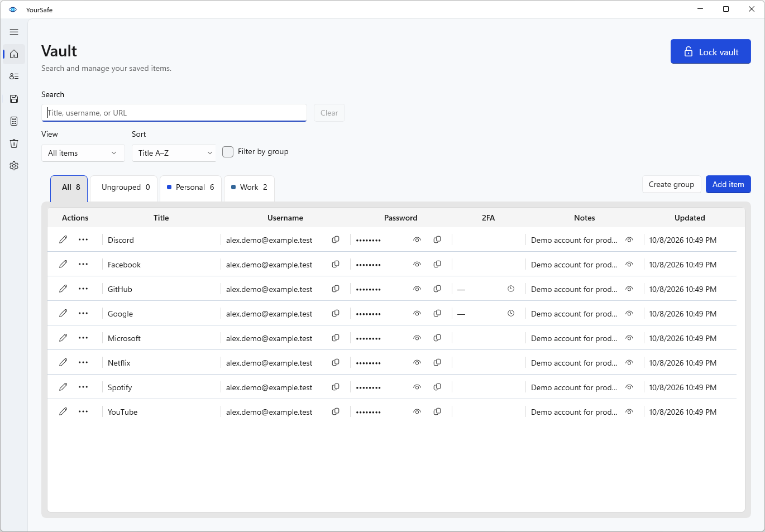Viewport: 765px width, 532px height.
Task: Open the hamburger navigation menu
Action: (x=14, y=32)
